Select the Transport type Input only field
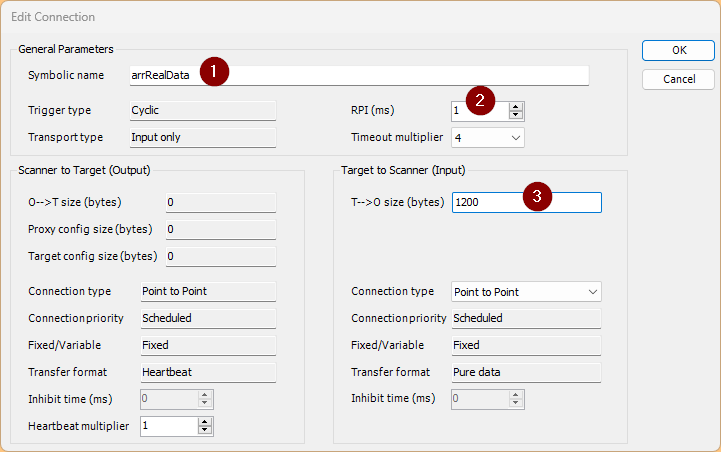 201,137
